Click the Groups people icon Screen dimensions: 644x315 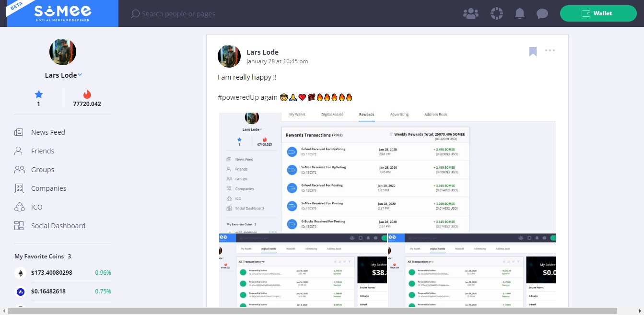pyautogui.click(x=19, y=170)
